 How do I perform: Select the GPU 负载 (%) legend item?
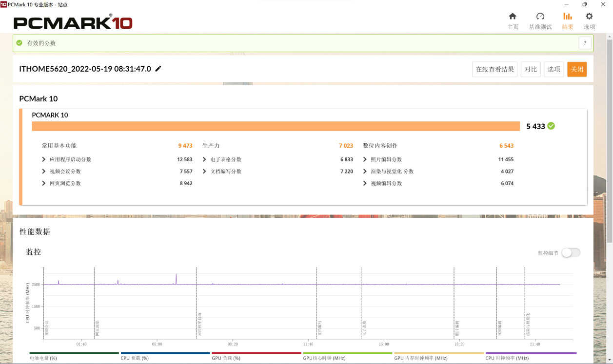(x=257, y=357)
